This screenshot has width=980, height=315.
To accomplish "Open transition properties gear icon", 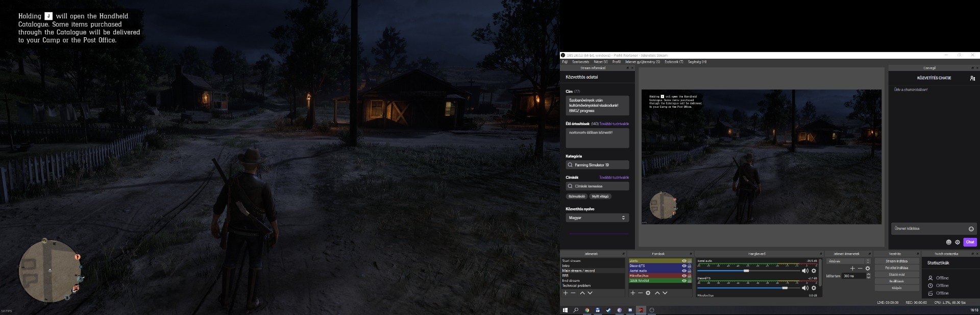I will pos(868,269).
